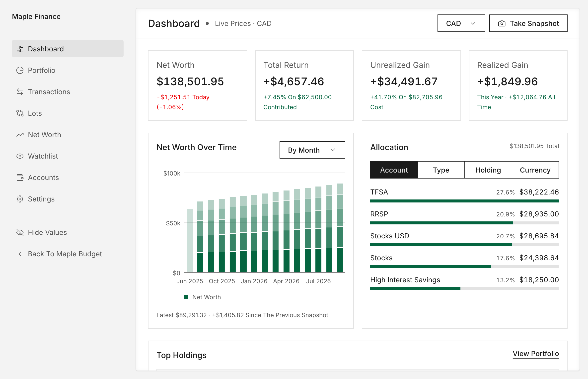Image resolution: width=588 pixels, height=379 pixels.
Task: Open the Dashboard sidebar item
Action: pyautogui.click(x=68, y=49)
